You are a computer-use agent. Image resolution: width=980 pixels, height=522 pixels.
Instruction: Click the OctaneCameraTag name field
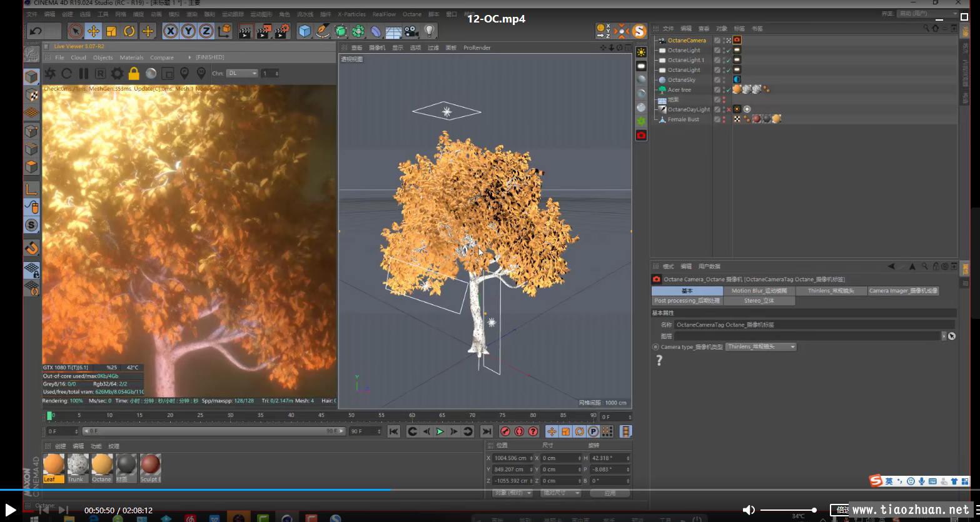pos(814,324)
